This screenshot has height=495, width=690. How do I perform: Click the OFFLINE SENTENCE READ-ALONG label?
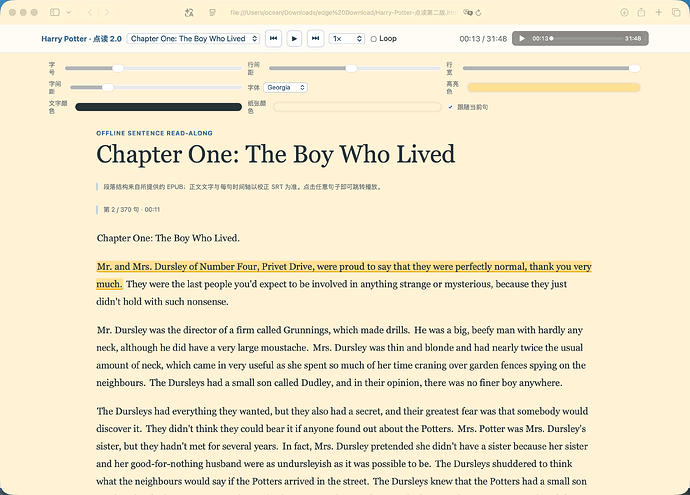[154, 133]
